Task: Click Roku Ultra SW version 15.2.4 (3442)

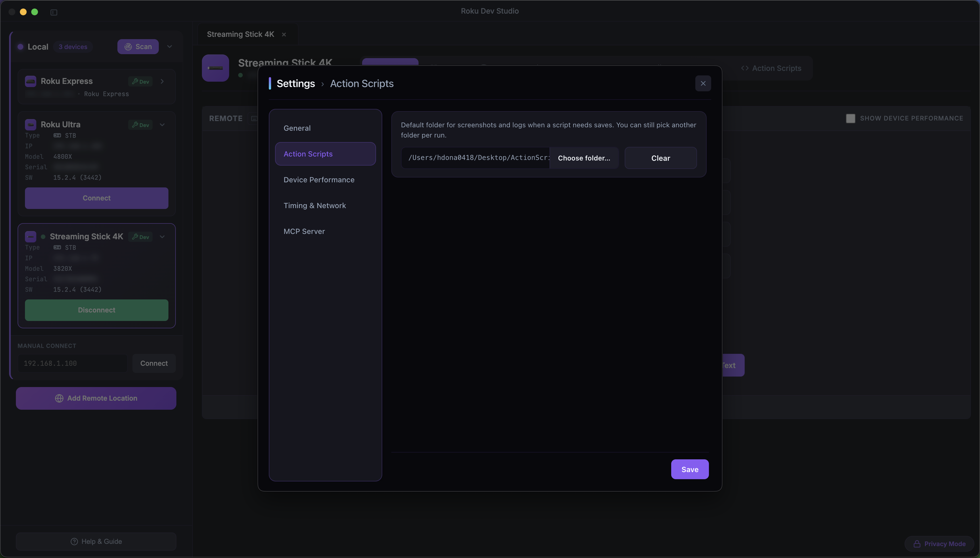Action: click(77, 177)
